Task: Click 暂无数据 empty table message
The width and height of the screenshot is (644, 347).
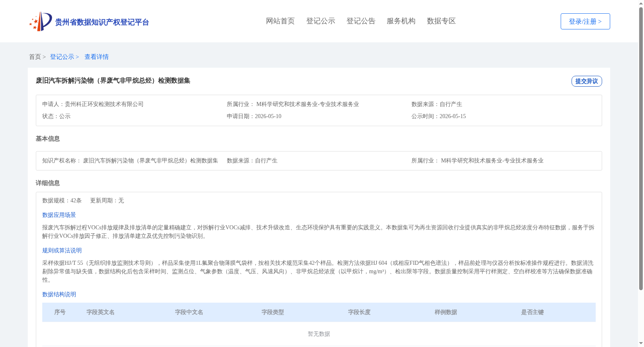Action: click(319, 334)
